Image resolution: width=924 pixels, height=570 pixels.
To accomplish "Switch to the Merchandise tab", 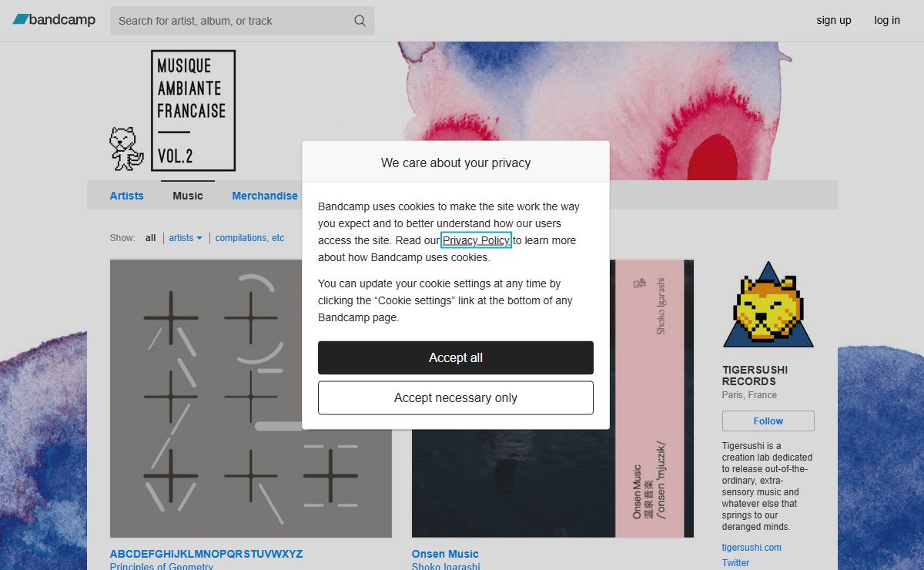I will click(x=265, y=196).
